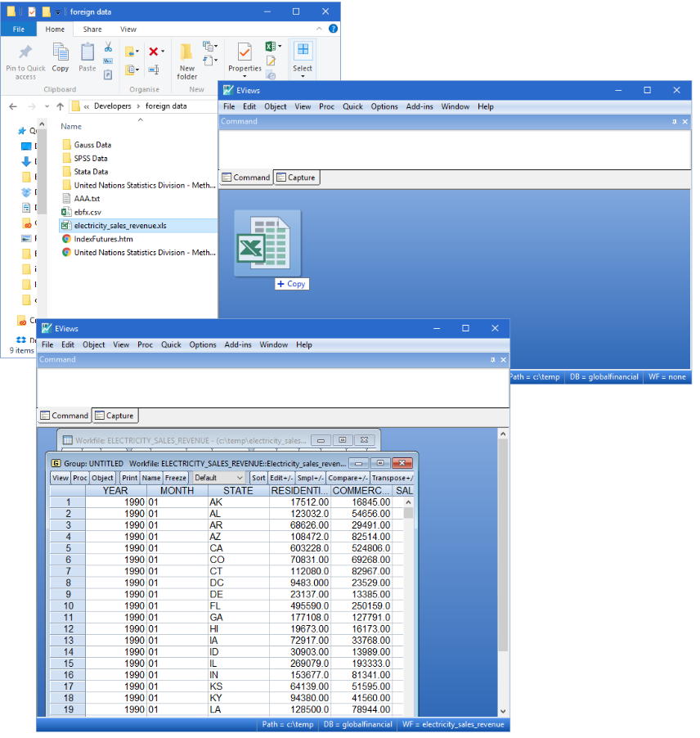Image resolution: width=700 pixels, height=738 pixels.
Task: Pin the Command panel in front EViews window
Action: coord(492,359)
